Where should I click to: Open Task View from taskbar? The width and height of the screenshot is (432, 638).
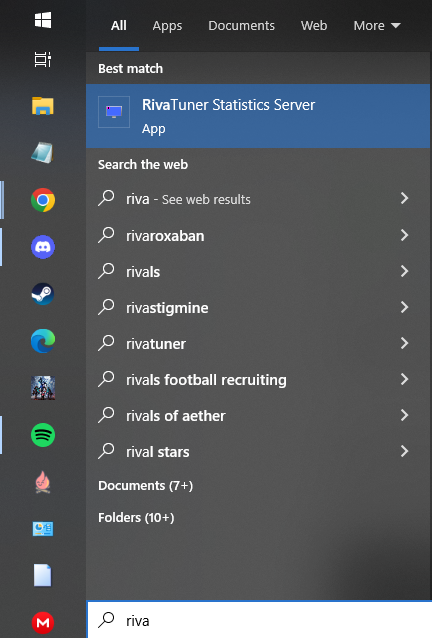pos(43,59)
